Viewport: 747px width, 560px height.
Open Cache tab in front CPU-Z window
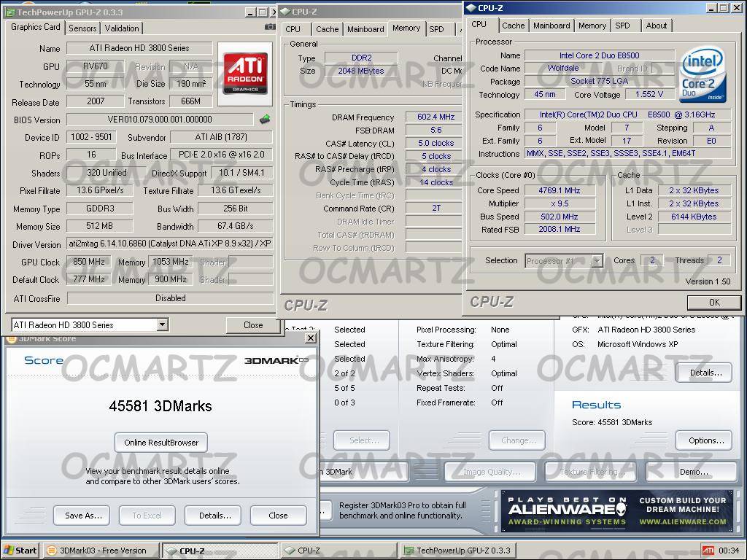tap(513, 26)
